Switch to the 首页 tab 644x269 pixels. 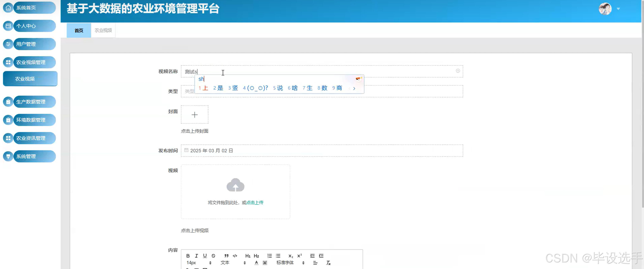(x=78, y=30)
